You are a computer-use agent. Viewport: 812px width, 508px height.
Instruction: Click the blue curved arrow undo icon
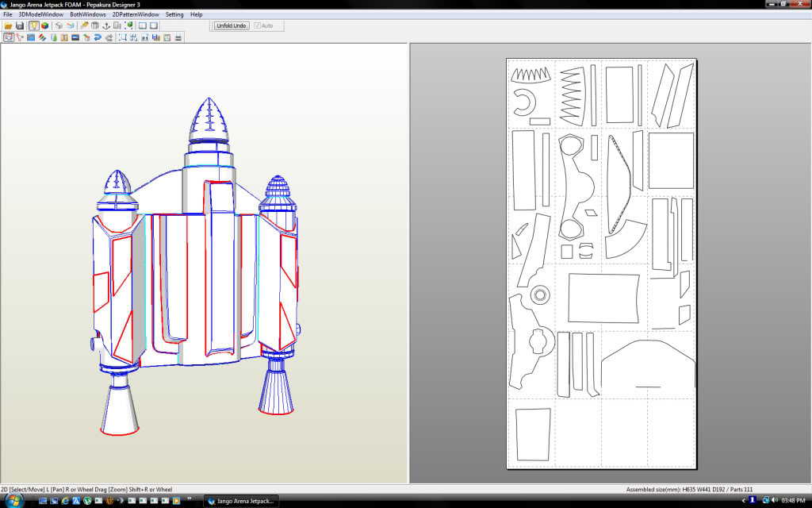(98, 37)
